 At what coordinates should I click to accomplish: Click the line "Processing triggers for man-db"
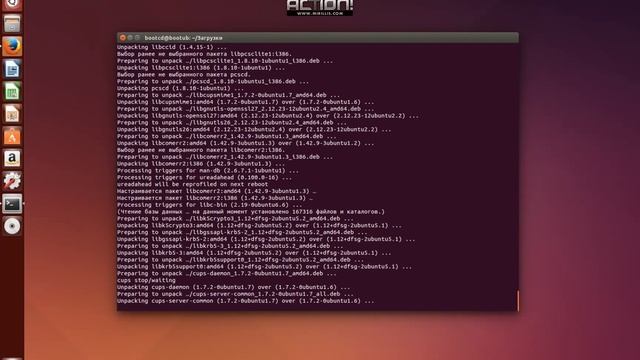coord(208,171)
